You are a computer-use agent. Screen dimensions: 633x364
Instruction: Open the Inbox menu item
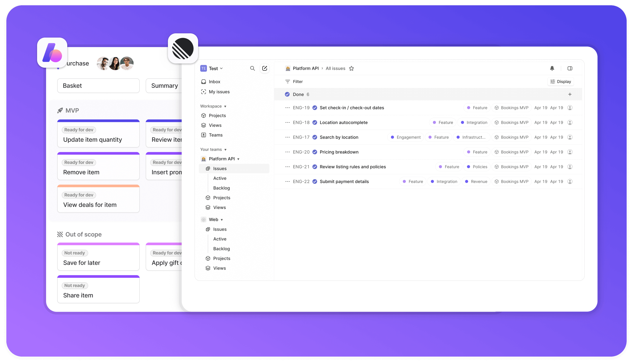pos(214,82)
